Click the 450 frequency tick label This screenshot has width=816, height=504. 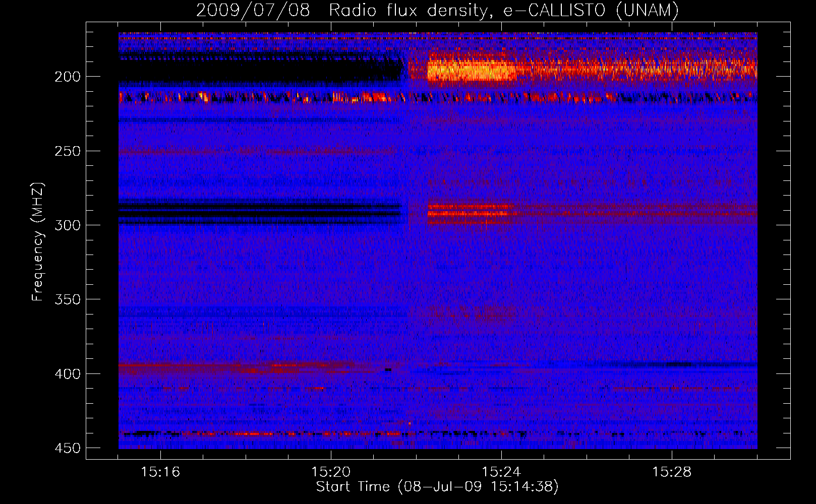[x=68, y=448]
